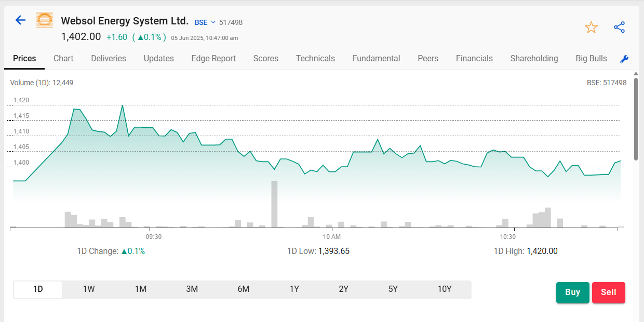Image resolution: width=644 pixels, height=322 pixels.
Task: Click the 1D Low value 1,393.65
Action: [x=334, y=251]
